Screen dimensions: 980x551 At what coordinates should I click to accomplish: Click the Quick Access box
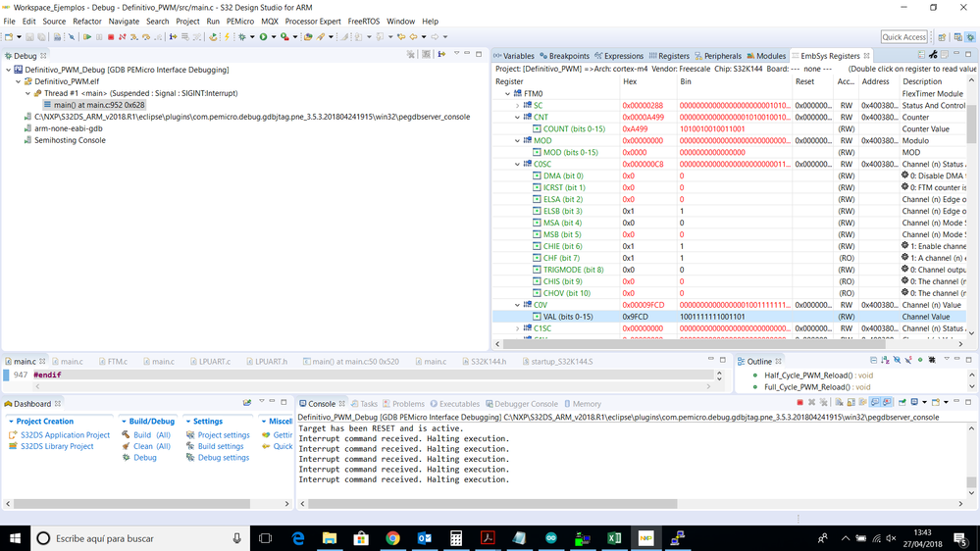point(903,37)
